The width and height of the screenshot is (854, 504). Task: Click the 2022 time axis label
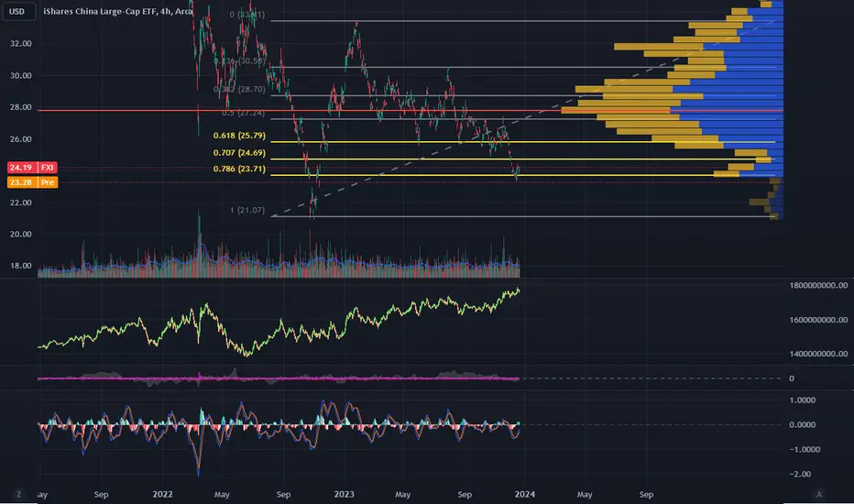[x=162, y=494]
